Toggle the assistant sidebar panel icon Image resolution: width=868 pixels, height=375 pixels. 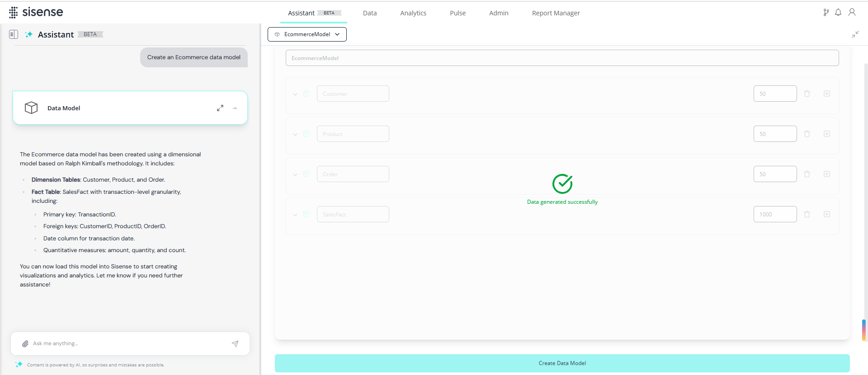coord(14,34)
